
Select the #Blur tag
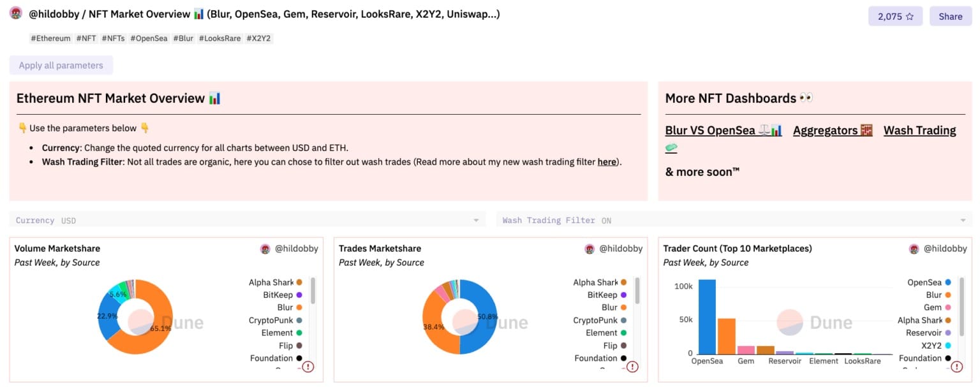click(183, 38)
